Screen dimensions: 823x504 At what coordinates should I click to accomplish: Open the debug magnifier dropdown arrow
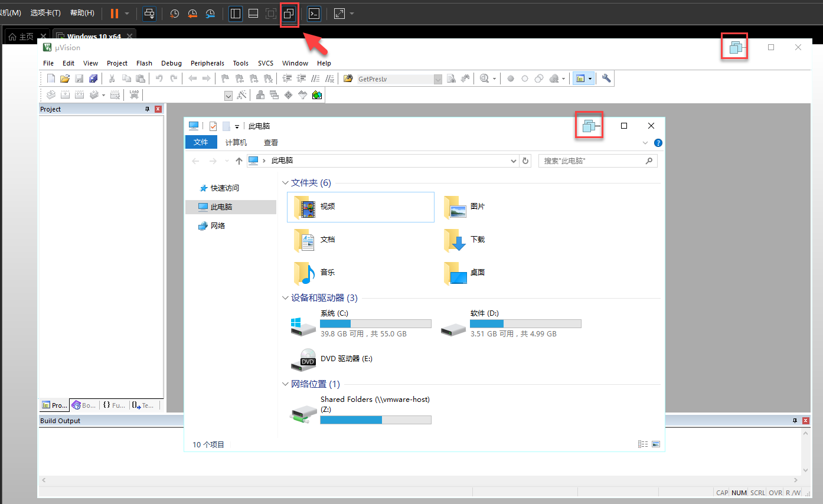click(494, 78)
